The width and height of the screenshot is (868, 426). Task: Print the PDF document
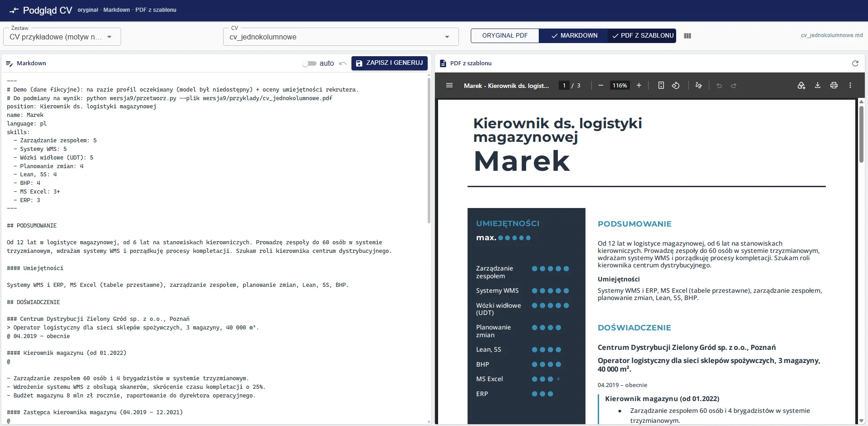[x=834, y=85]
